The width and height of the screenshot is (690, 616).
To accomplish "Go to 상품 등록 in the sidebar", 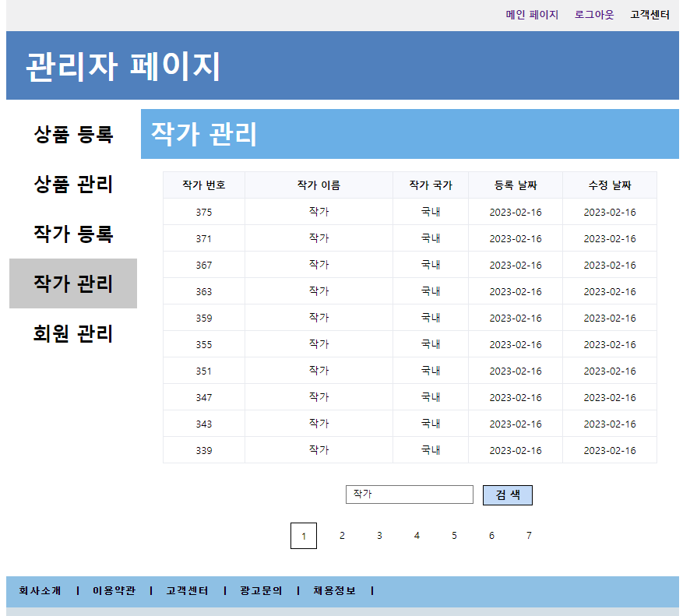I will point(73,134).
